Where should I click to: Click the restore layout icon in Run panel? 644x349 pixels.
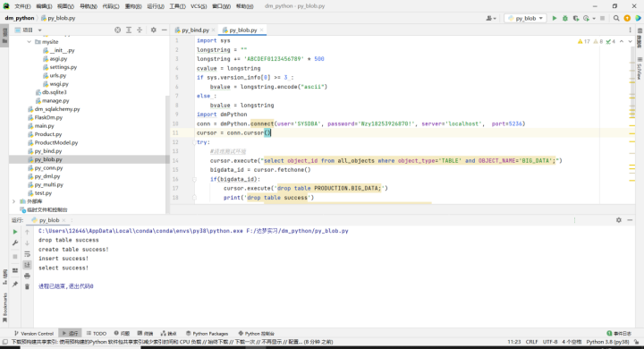point(15,270)
